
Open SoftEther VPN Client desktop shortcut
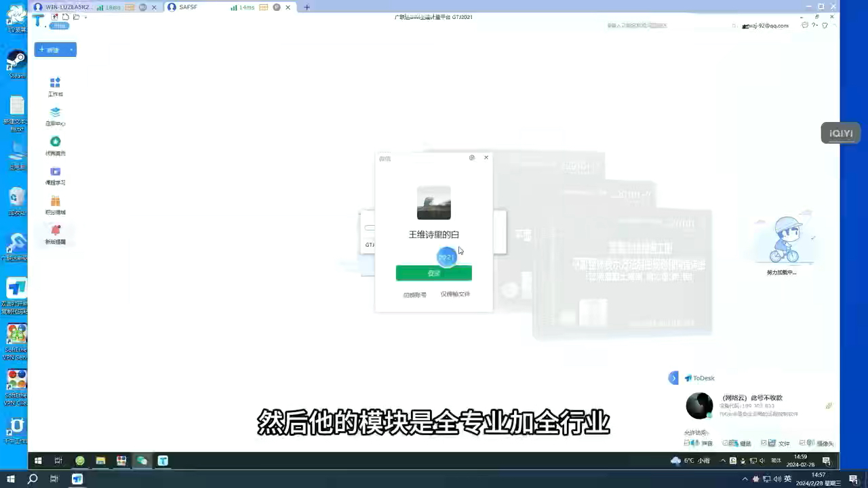pyautogui.click(x=17, y=388)
